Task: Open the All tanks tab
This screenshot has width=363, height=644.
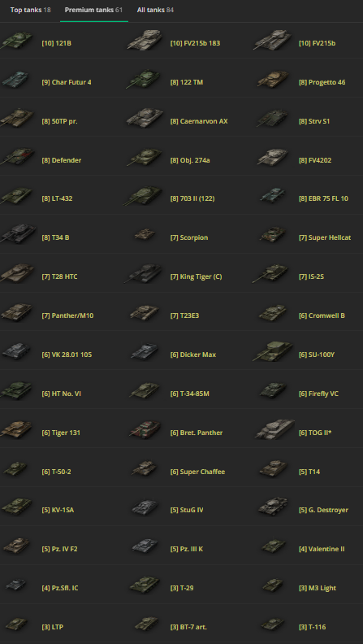Action: [x=155, y=10]
